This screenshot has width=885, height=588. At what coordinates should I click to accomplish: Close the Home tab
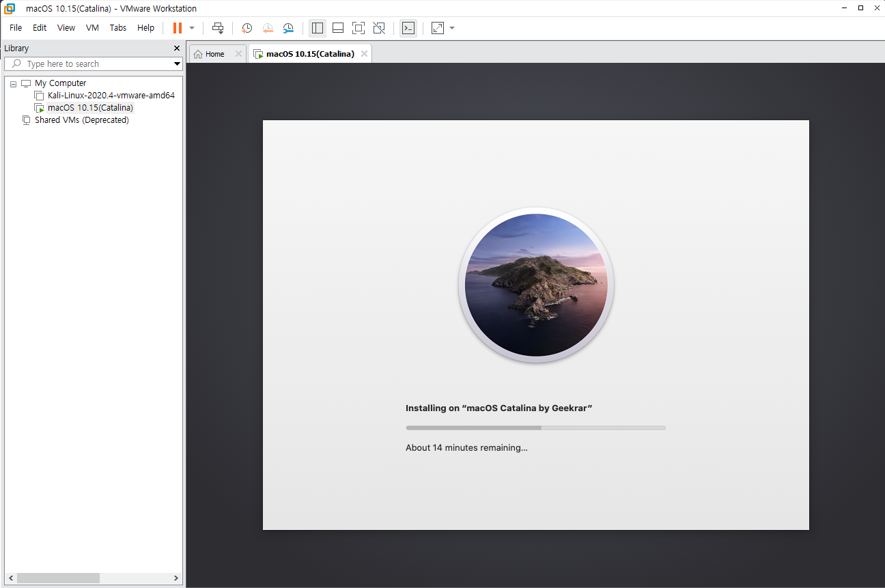[x=238, y=54]
